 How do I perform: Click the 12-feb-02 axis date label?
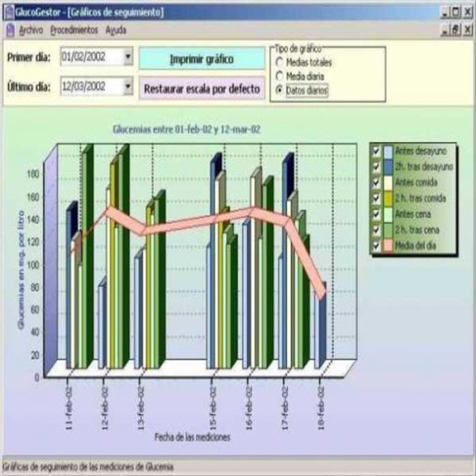coord(105,409)
